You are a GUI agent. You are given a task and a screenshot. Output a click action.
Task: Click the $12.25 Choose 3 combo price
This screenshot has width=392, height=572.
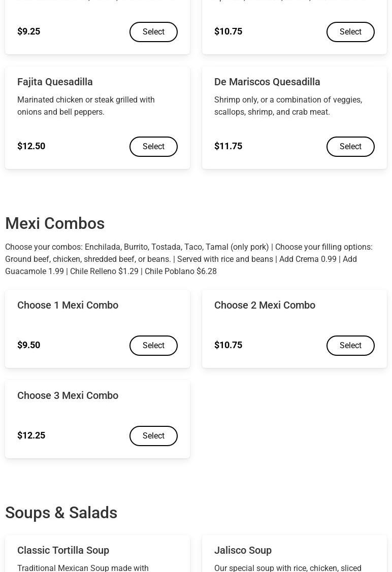click(x=31, y=435)
